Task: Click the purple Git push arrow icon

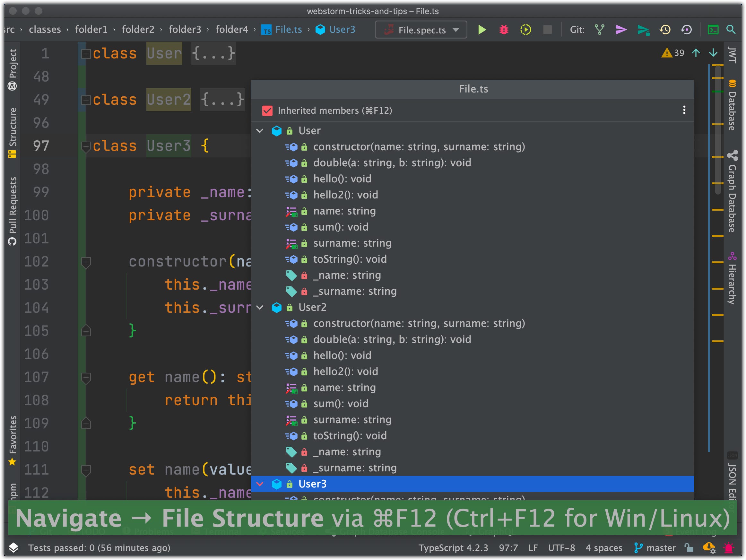Action: tap(621, 30)
